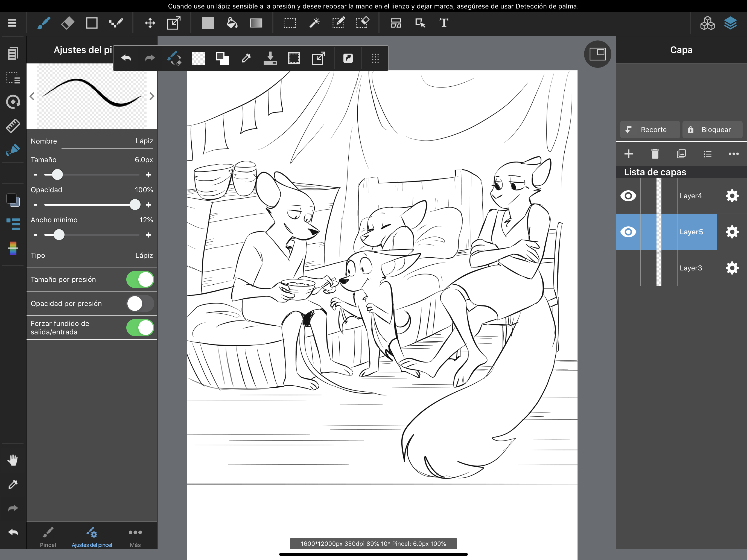
Task: Open the Más tab
Action: point(135,536)
